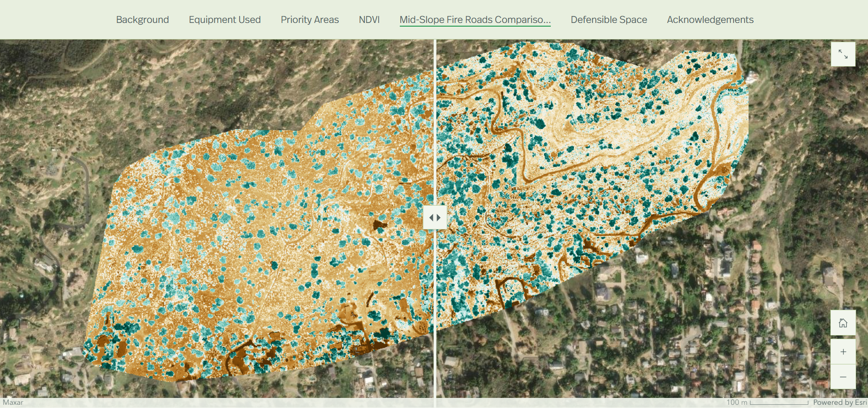Go to the Priority Areas tab
This screenshot has height=408, width=868.
pos(309,20)
